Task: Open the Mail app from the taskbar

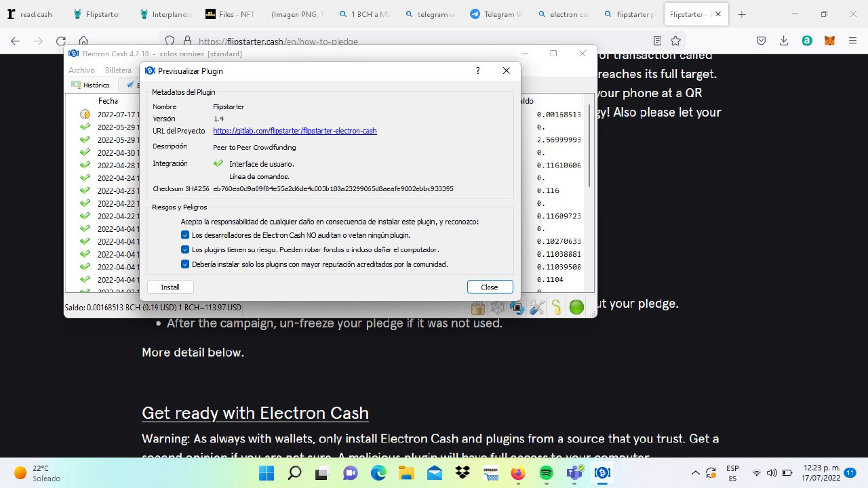Action: [x=435, y=473]
